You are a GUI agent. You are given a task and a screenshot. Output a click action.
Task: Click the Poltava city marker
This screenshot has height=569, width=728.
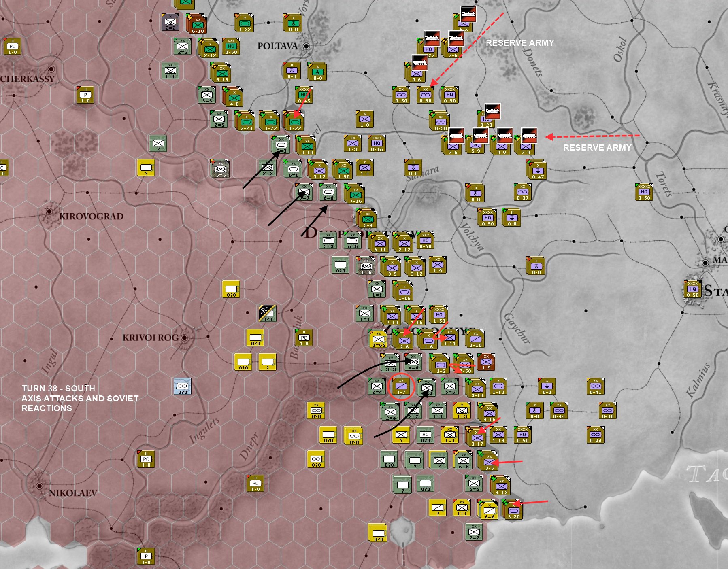[306, 46]
